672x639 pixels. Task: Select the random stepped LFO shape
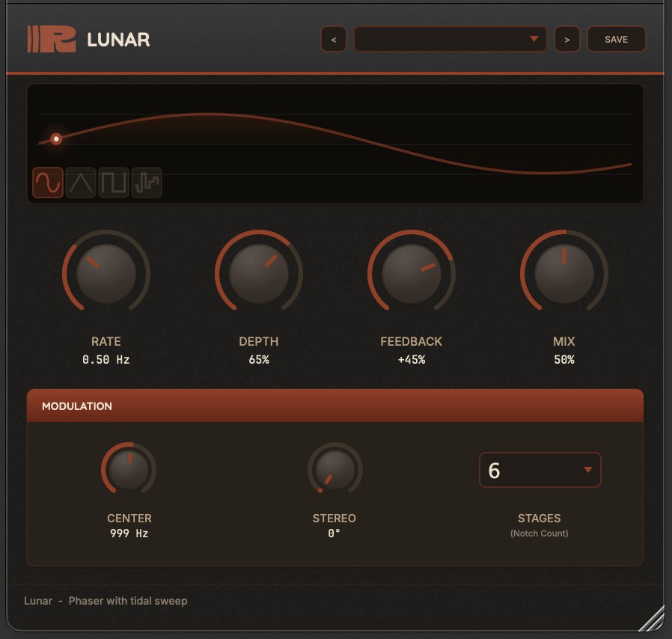[x=147, y=183]
